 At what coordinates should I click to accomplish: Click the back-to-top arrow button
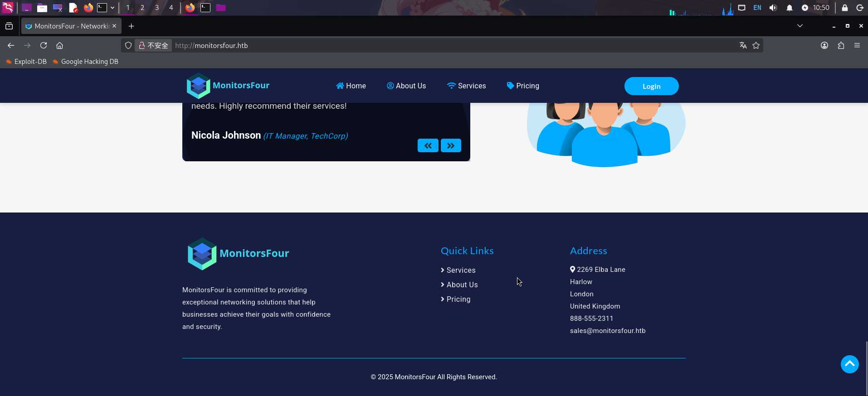pos(850,364)
